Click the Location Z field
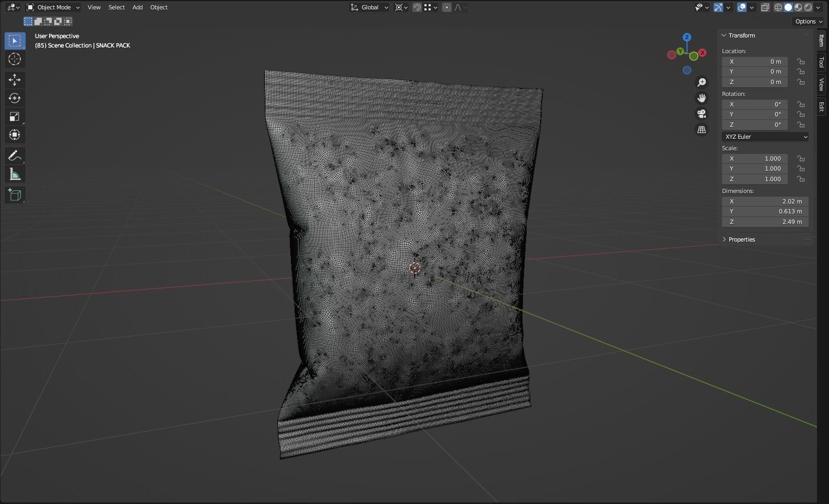Image resolution: width=829 pixels, height=504 pixels. coord(754,82)
